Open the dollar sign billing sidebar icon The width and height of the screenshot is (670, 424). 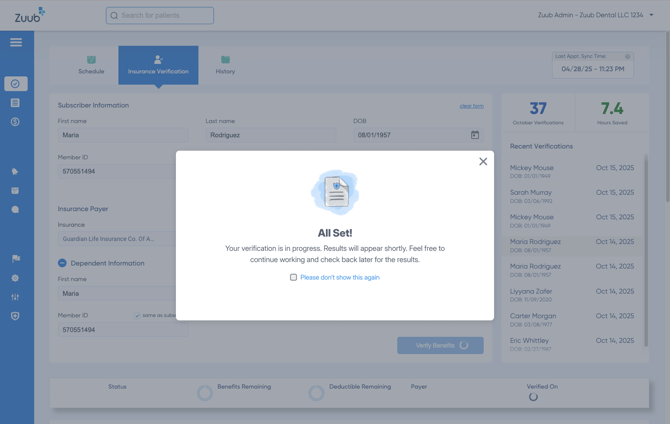click(15, 122)
